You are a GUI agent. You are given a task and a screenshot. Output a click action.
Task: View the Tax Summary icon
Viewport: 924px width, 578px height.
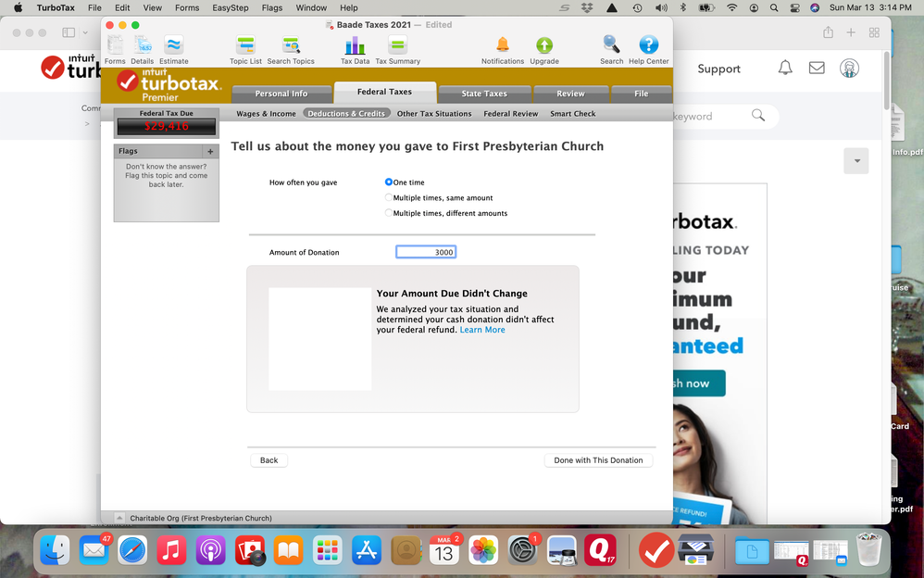pyautogui.click(x=397, y=44)
